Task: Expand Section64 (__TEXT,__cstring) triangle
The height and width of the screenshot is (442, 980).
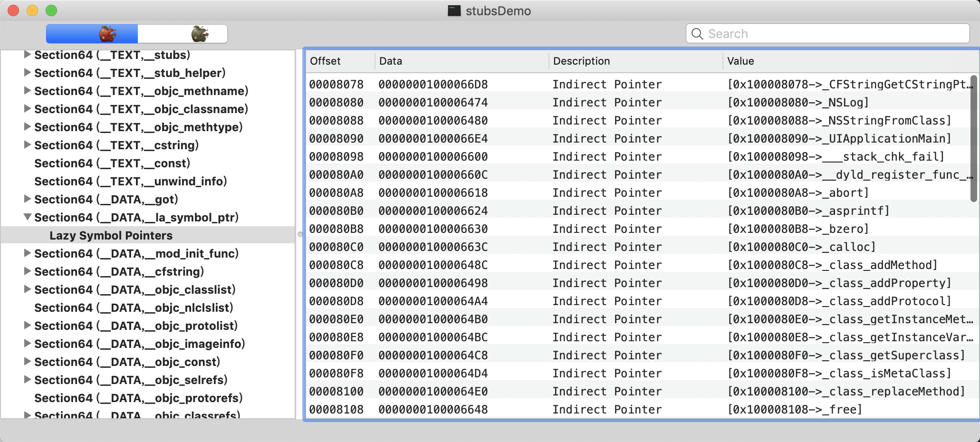Action: pos(28,145)
